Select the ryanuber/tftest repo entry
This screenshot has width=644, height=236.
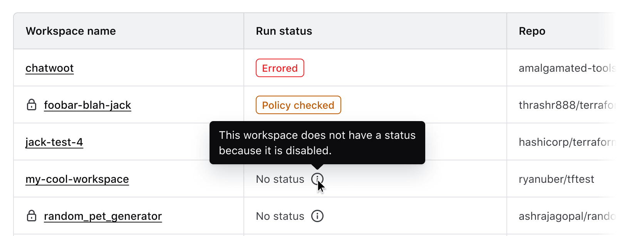tap(557, 179)
